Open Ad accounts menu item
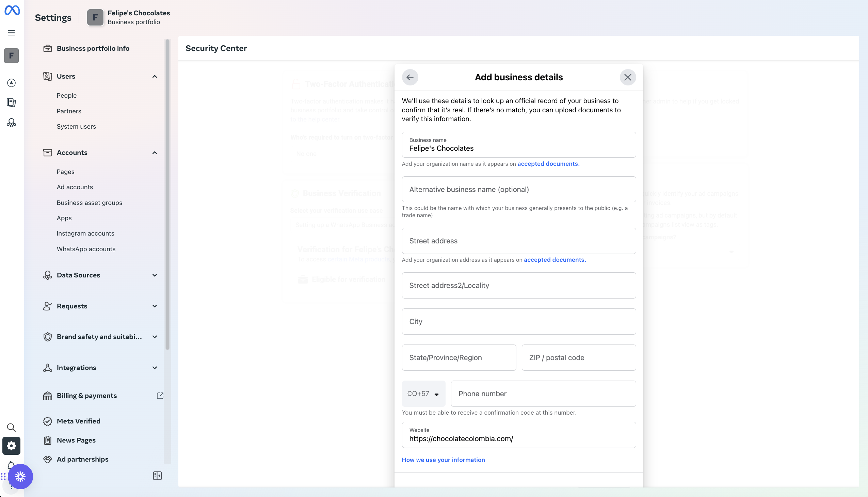The width and height of the screenshot is (868, 497). 75,187
